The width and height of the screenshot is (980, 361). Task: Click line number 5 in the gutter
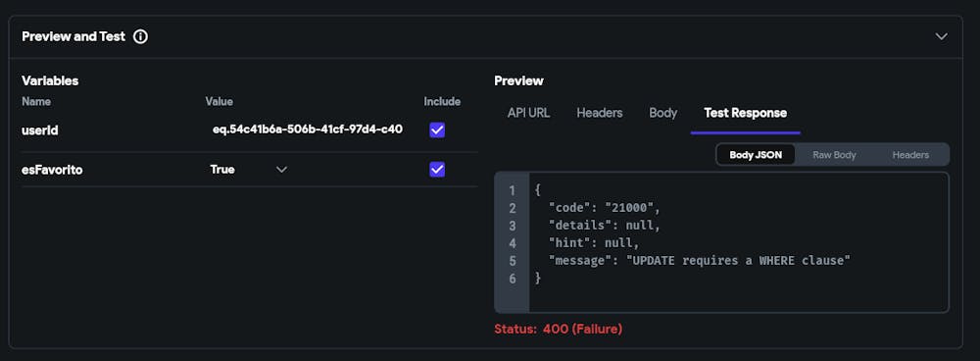click(513, 260)
